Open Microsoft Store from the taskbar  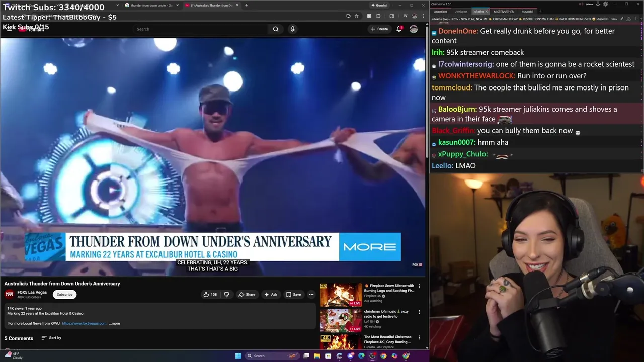(328, 356)
